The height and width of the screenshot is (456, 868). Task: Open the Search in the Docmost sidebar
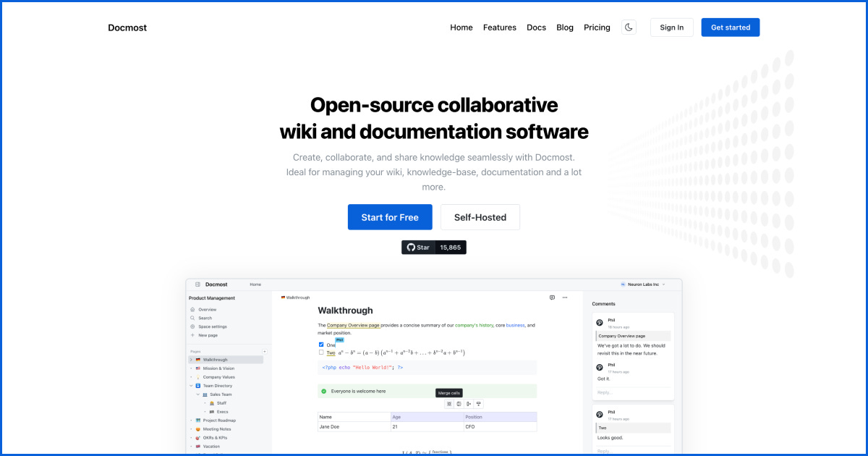coord(205,318)
